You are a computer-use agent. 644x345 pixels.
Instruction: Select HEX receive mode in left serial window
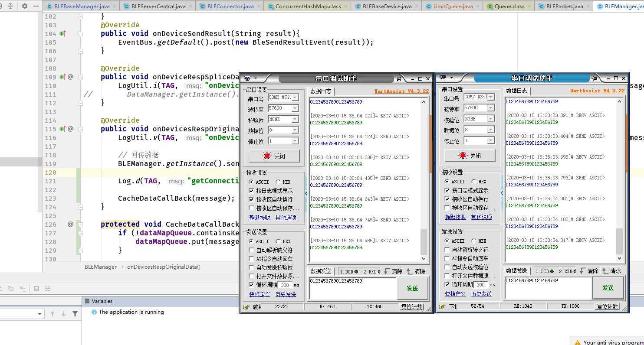tap(283, 182)
